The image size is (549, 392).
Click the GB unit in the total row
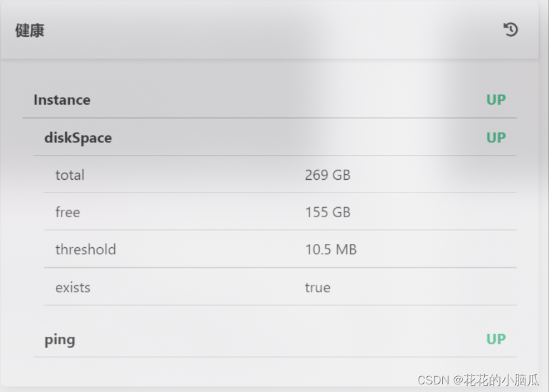341,175
